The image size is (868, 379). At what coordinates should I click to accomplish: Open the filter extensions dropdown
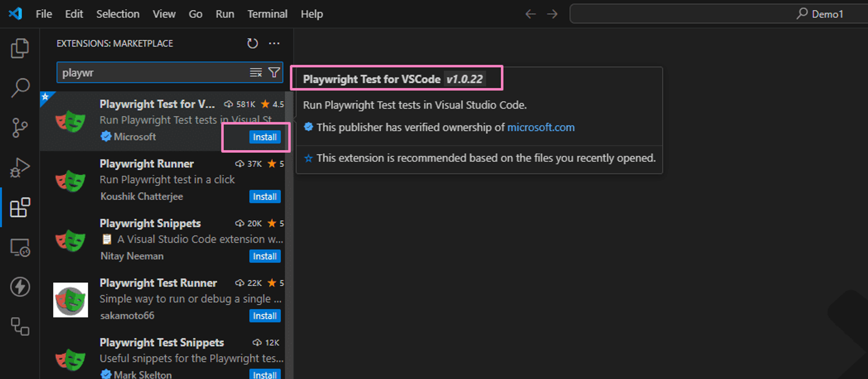(274, 73)
